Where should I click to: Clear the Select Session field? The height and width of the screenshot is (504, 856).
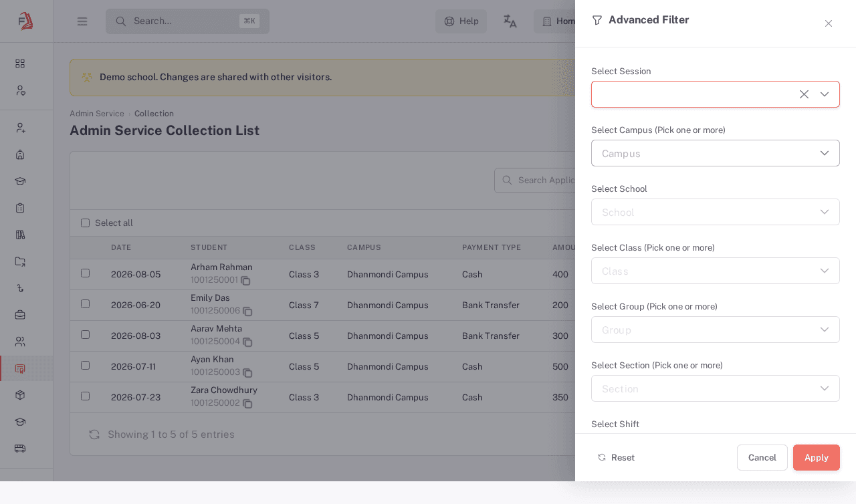[x=804, y=94]
